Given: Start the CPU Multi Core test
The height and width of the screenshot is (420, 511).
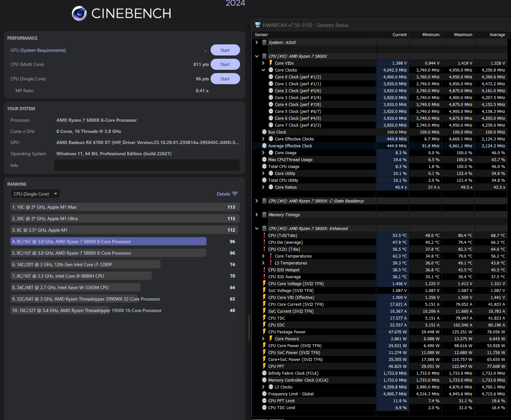Looking at the screenshot, I should tap(225, 64).
